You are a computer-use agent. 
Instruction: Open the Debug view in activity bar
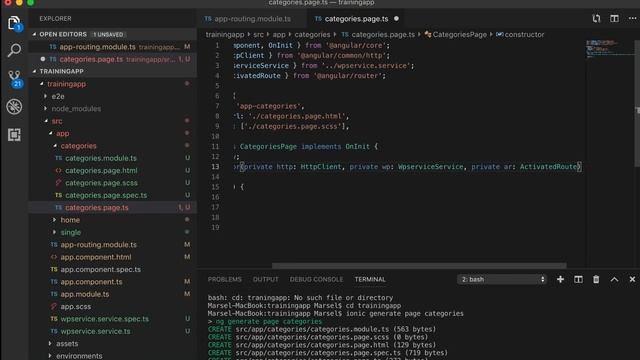point(14,107)
